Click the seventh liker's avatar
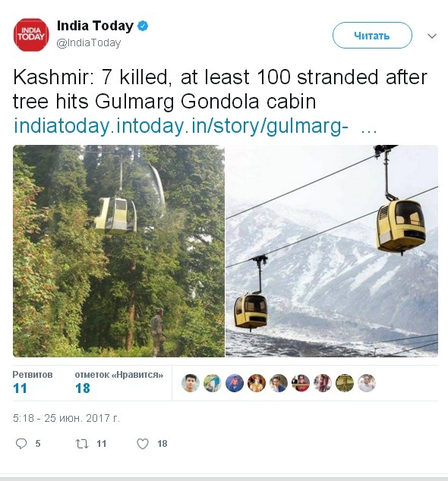 tap(323, 383)
